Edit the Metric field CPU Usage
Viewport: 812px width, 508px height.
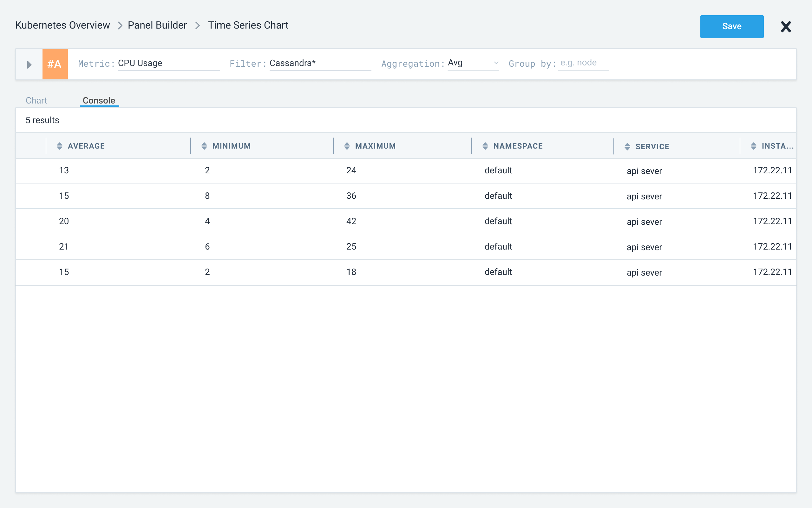tap(169, 63)
